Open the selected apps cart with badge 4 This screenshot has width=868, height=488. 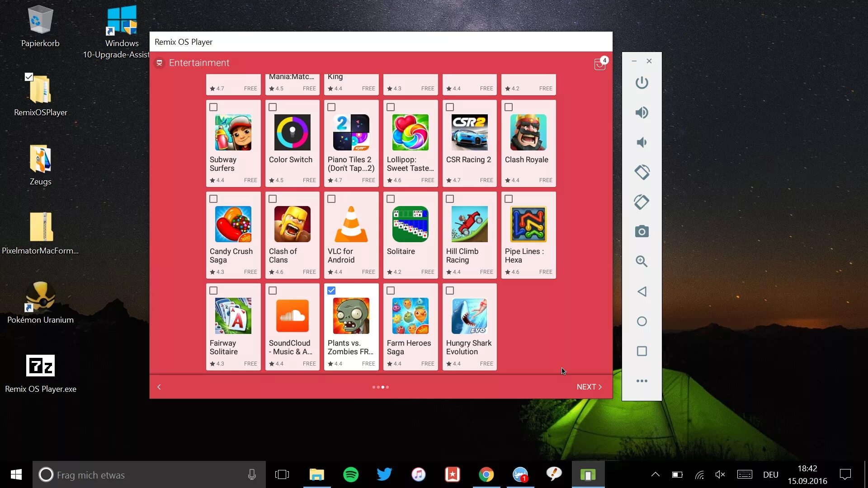pyautogui.click(x=600, y=64)
